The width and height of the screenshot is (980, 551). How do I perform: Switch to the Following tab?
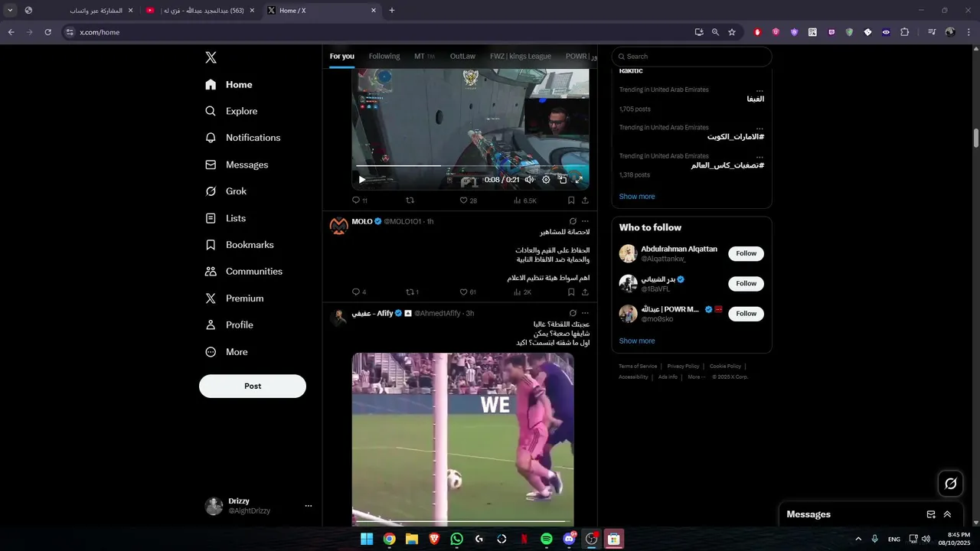point(384,56)
